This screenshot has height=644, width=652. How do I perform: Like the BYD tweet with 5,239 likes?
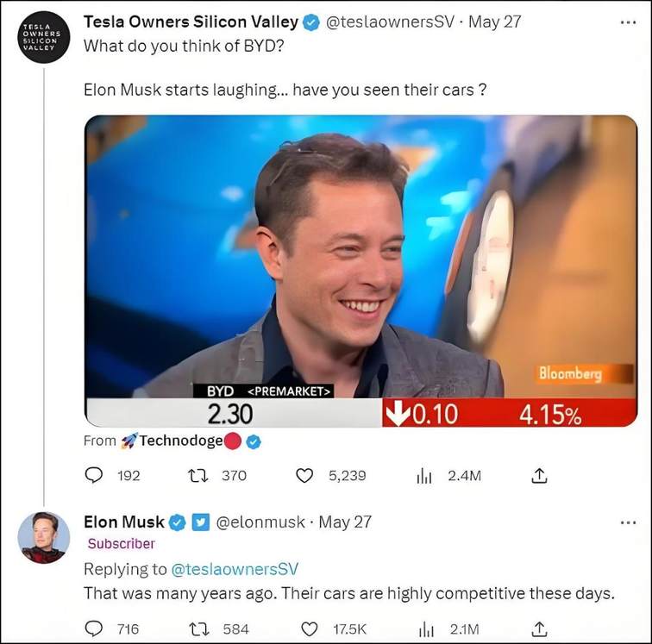coord(304,475)
